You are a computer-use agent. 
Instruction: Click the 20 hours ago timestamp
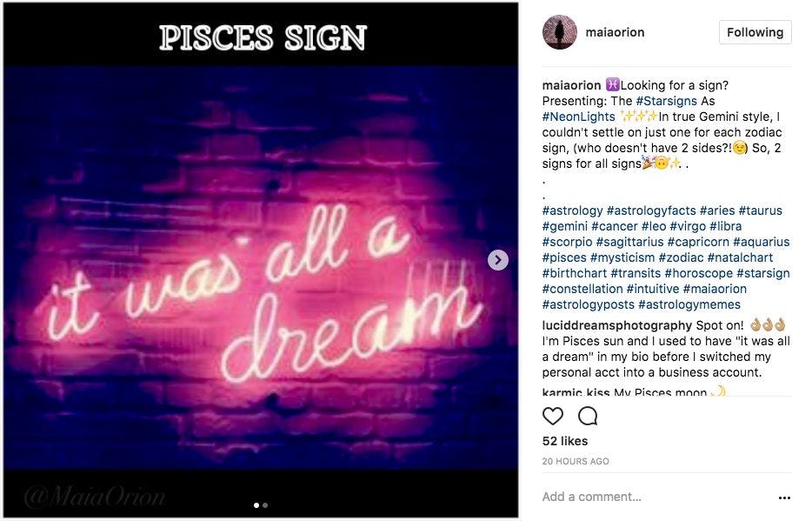(x=576, y=461)
